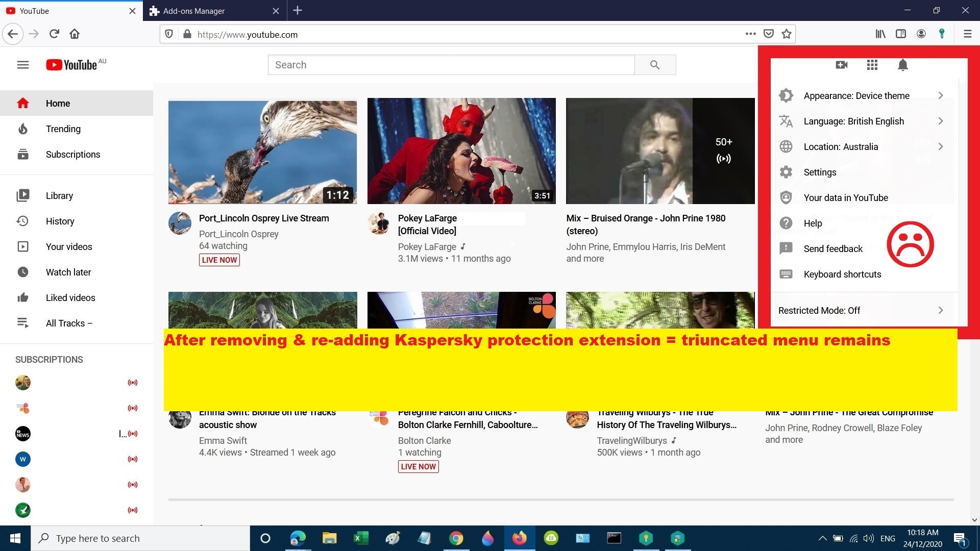Open the Emma Swift channel link
980x551 pixels.
point(223,440)
